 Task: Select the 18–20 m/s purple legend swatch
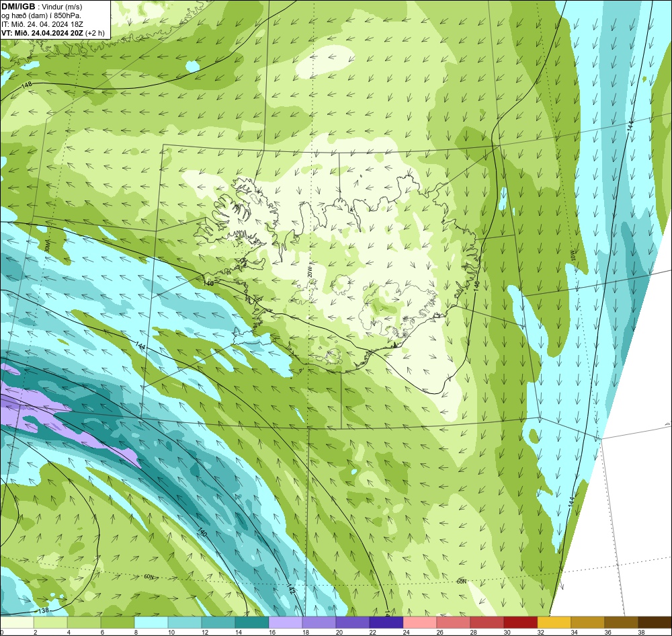[x=319, y=623]
